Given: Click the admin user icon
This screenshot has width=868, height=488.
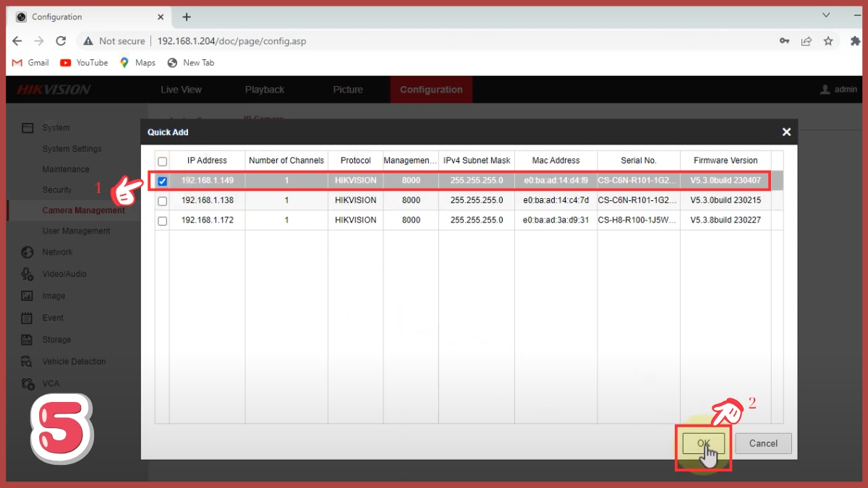Looking at the screenshot, I should tap(825, 90).
